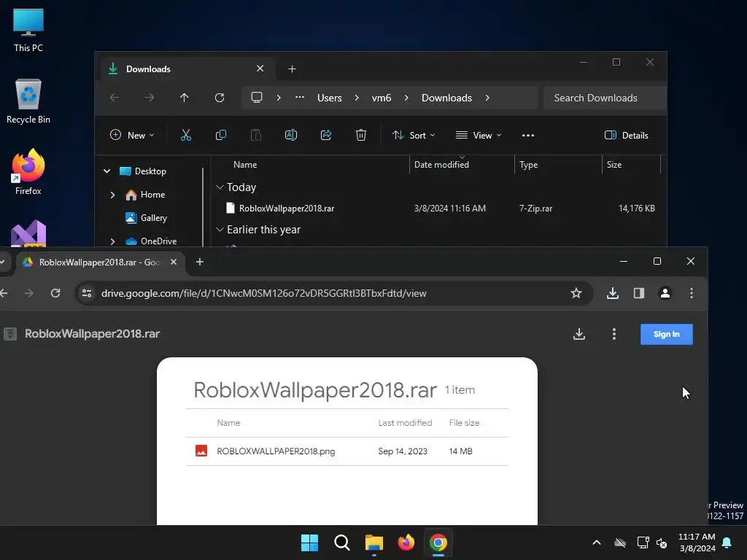Open the Windows Start menu
This screenshot has width=747, height=560.
(x=309, y=542)
